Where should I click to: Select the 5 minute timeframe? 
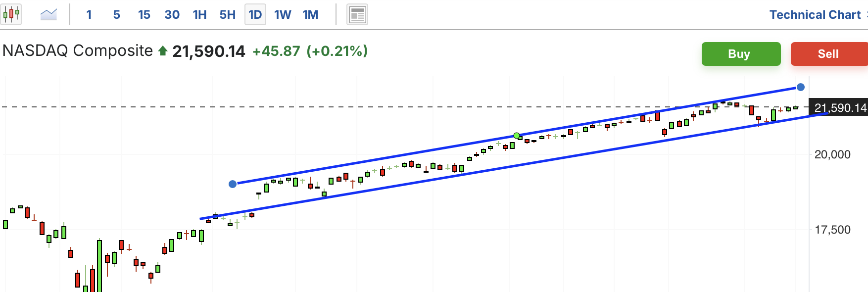tap(117, 14)
